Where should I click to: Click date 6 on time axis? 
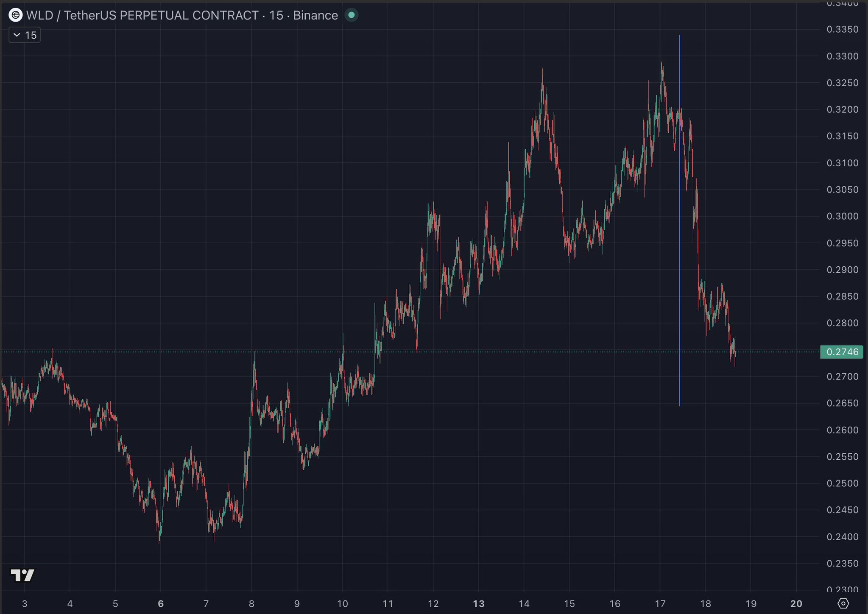pyautogui.click(x=160, y=603)
